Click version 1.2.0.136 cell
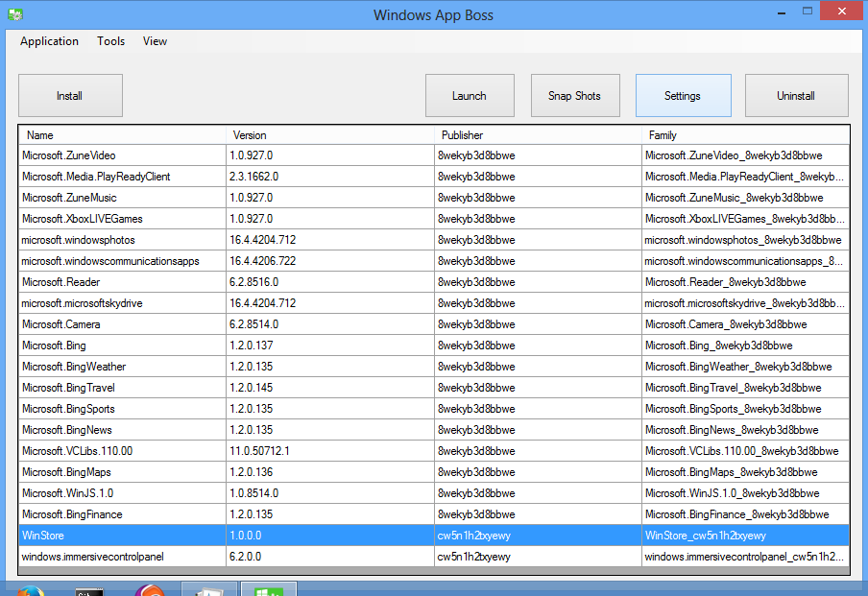 click(330, 472)
